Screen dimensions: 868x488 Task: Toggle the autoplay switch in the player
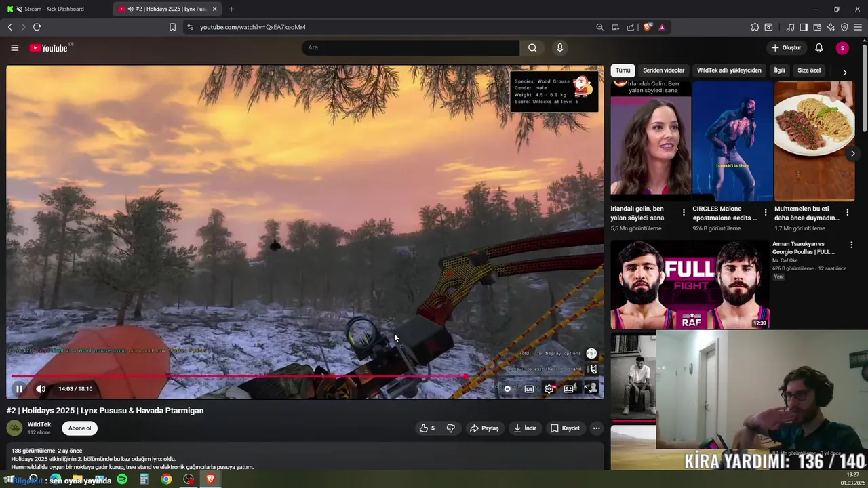(507, 388)
